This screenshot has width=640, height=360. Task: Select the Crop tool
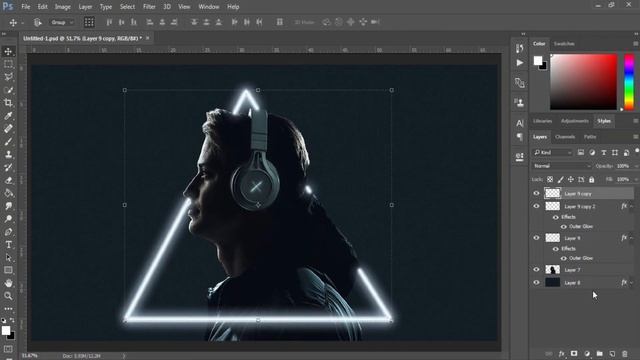click(x=8, y=102)
